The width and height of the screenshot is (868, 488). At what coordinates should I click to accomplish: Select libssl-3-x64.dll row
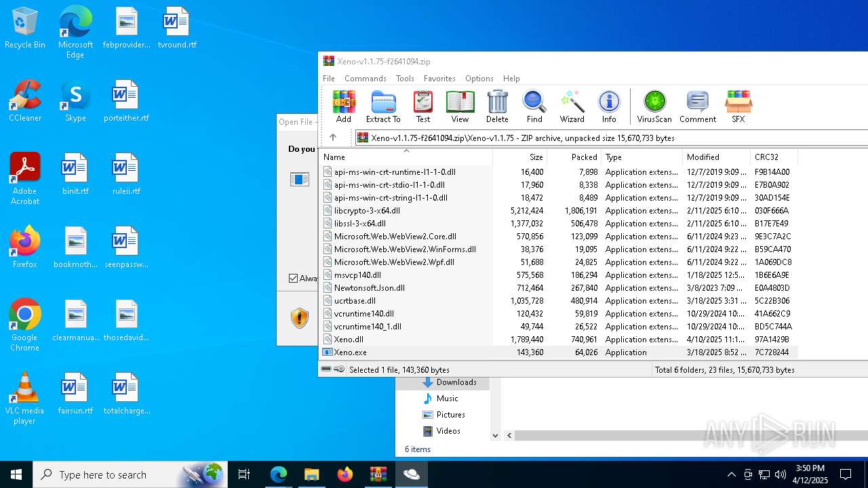[559, 224]
